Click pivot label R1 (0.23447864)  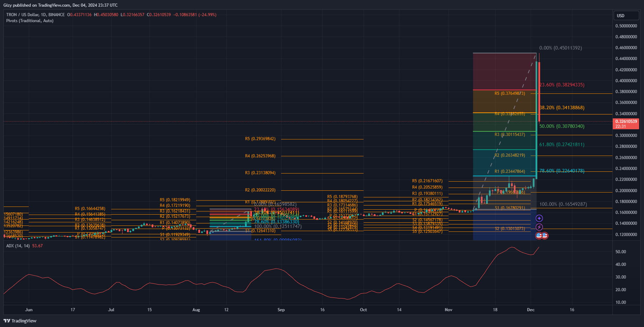[x=510, y=171]
